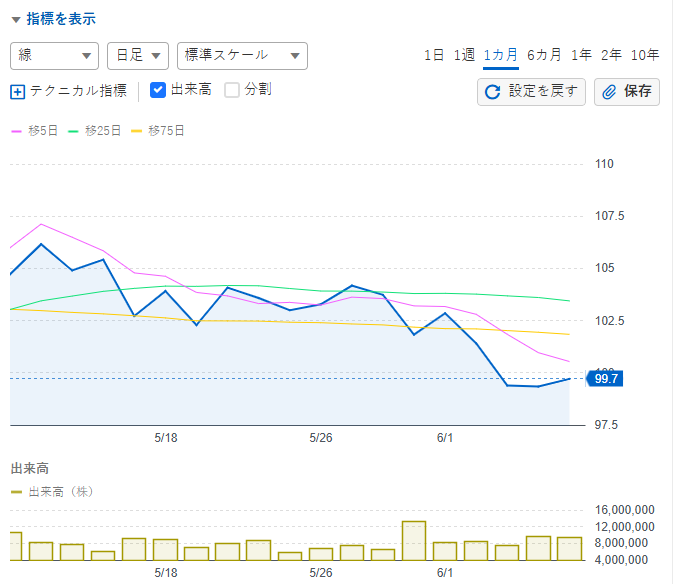Open the 標準スケール scale dropdown
This screenshot has width=673, height=584.
point(242,56)
